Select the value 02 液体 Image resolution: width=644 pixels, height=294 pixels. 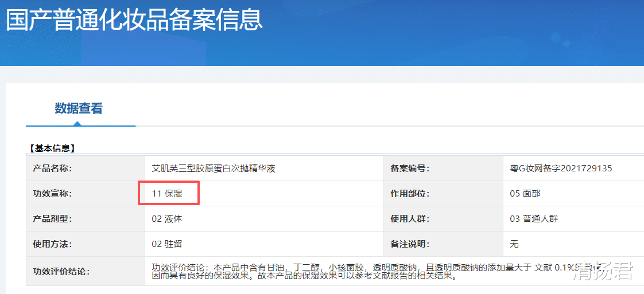pyautogui.click(x=167, y=219)
